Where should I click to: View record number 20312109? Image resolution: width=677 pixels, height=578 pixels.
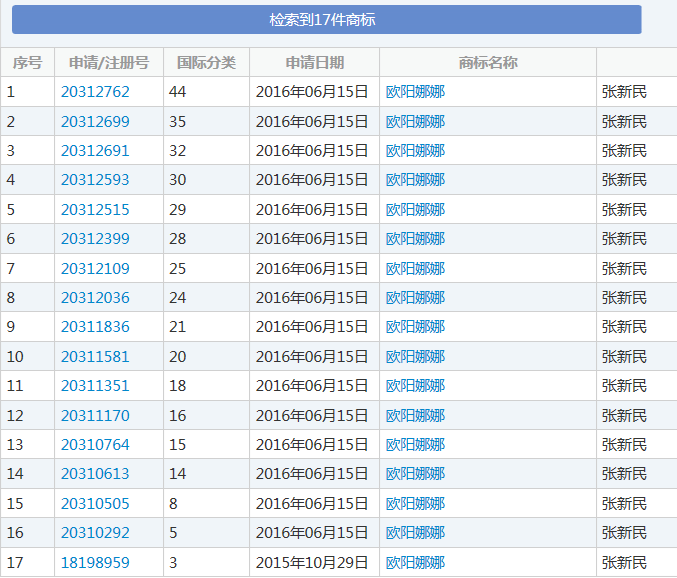[x=95, y=269]
